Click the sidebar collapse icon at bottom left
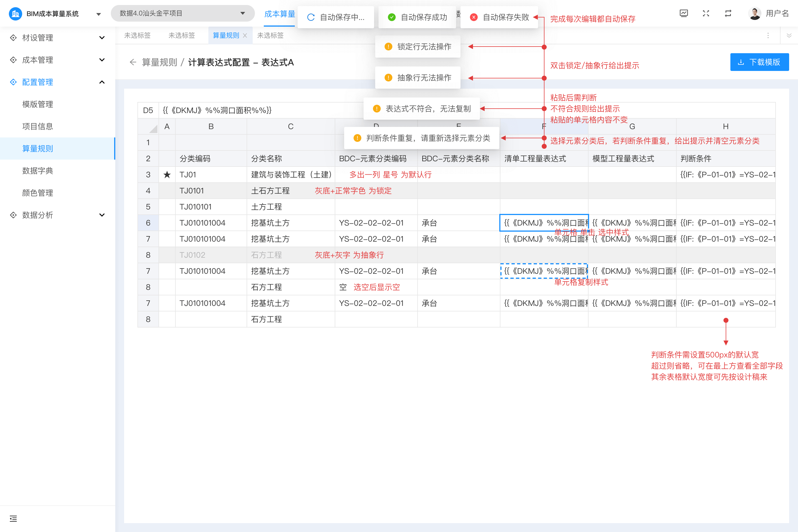Screen dimensions: 798x532 tap(13, 518)
